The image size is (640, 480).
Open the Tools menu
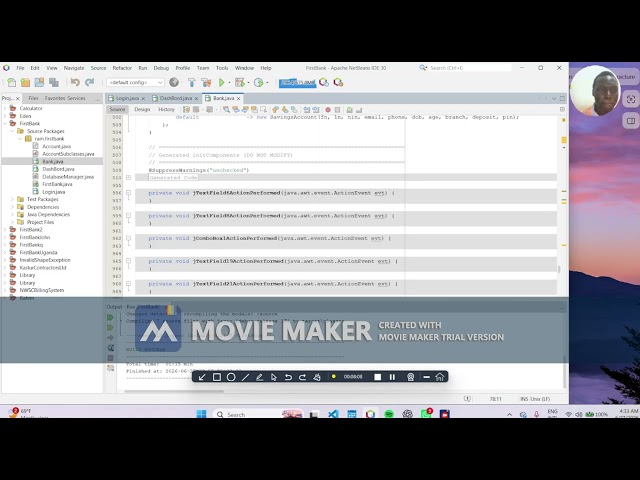(x=222, y=68)
